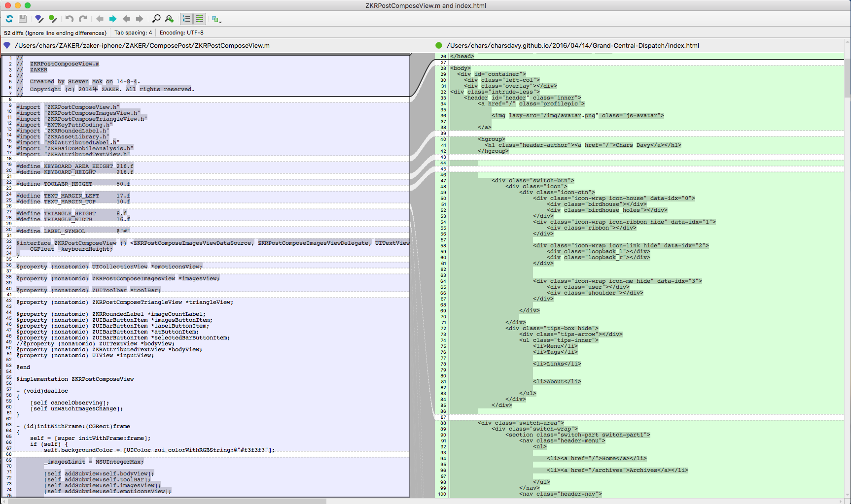The height and width of the screenshot is (504, 851).
Task: Click the <nav class="header-menu"> line
Action: click(562, 441)
